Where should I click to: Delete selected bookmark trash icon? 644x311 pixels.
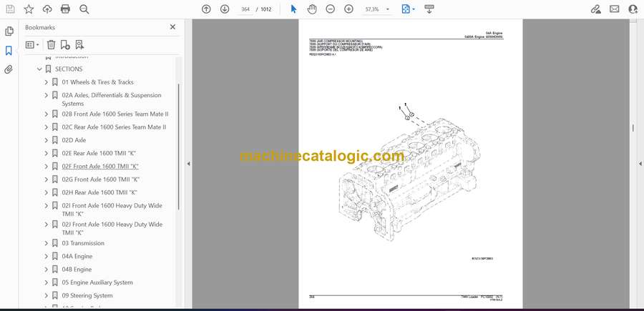click(x=51, y=45)
